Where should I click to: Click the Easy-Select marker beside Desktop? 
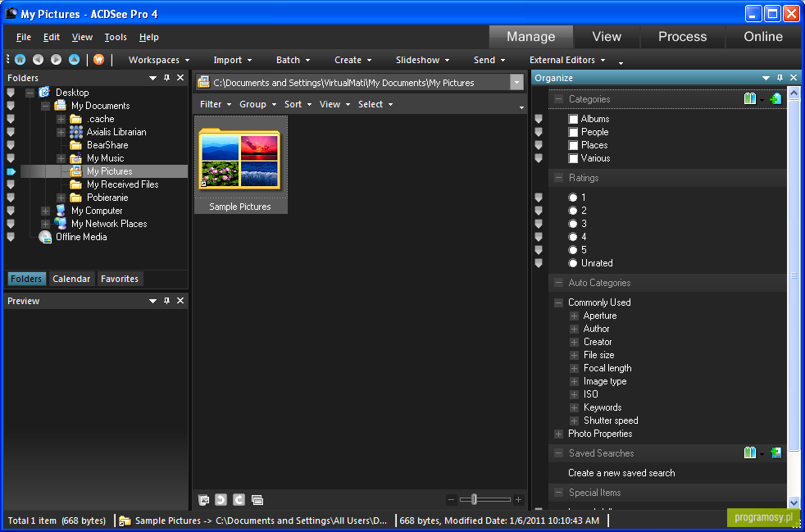click(11, 93)
